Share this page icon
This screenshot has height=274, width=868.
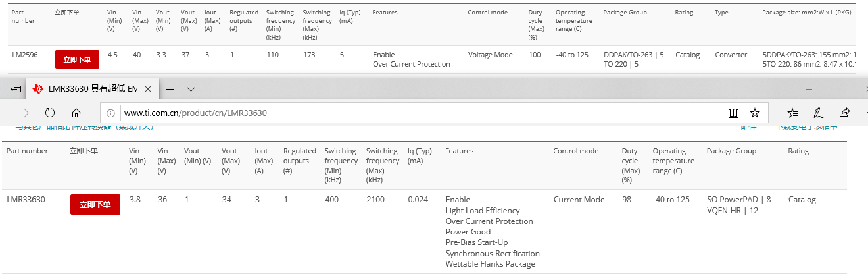(x=845, y=113)
